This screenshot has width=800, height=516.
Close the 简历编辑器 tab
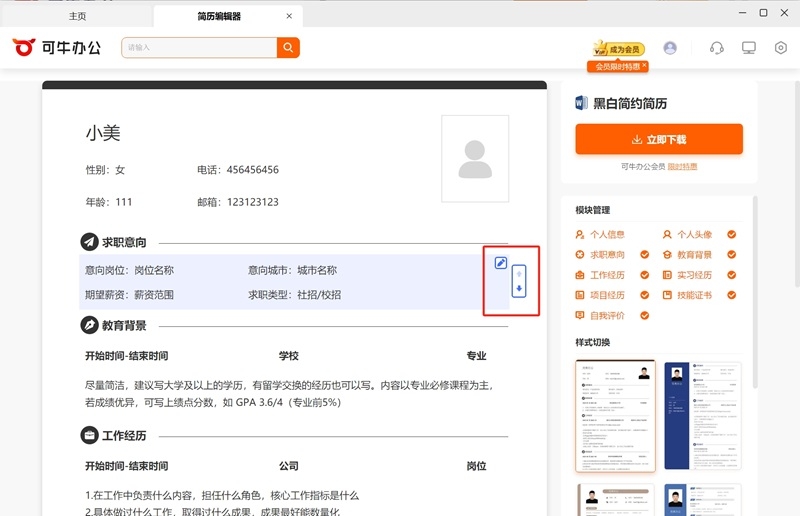click(x=289, y=16)
